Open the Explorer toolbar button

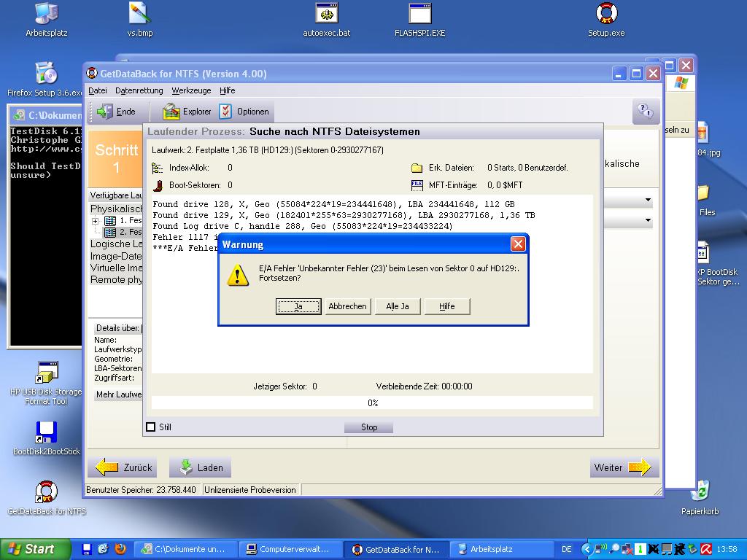click(x=187, y=112)
